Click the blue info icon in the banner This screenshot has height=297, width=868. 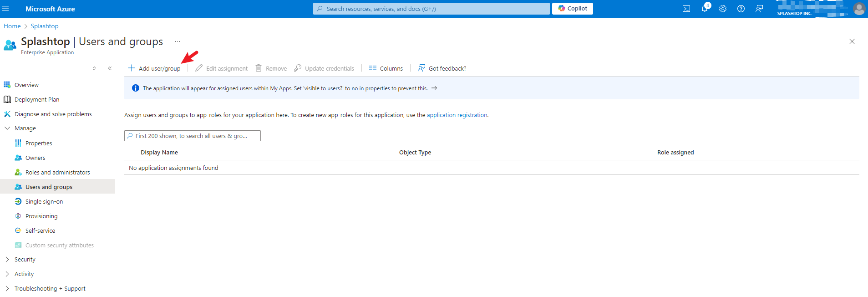point(136,88)
